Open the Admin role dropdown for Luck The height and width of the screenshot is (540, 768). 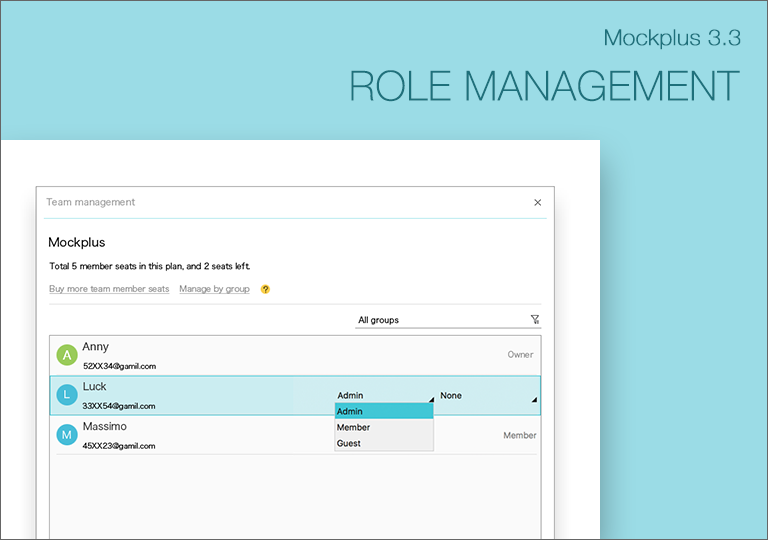click(384, 395)
